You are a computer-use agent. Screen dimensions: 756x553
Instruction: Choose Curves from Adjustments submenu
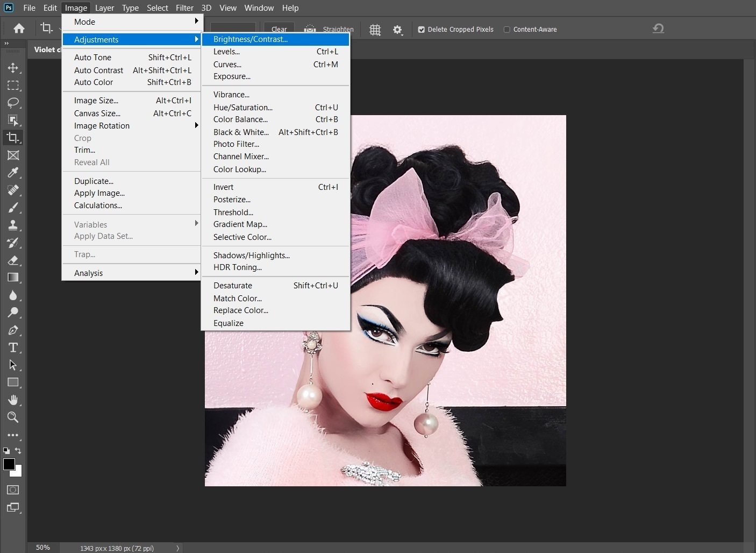pyautogui.click(x=275, y=64)
